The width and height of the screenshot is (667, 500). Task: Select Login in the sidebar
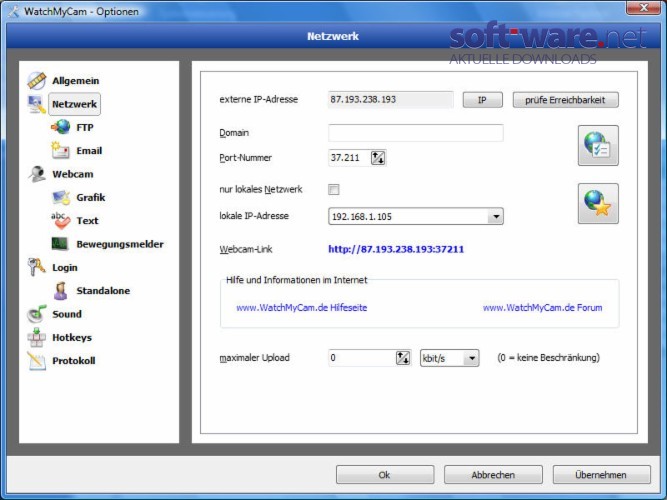[65, 268]
